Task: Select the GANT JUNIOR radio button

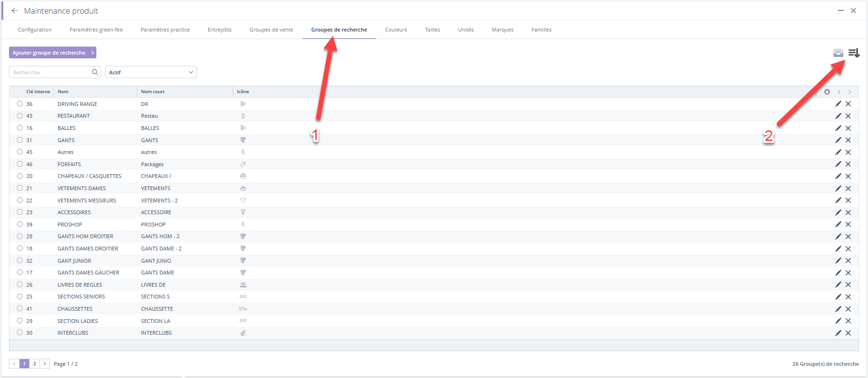Action: point(20,260)
